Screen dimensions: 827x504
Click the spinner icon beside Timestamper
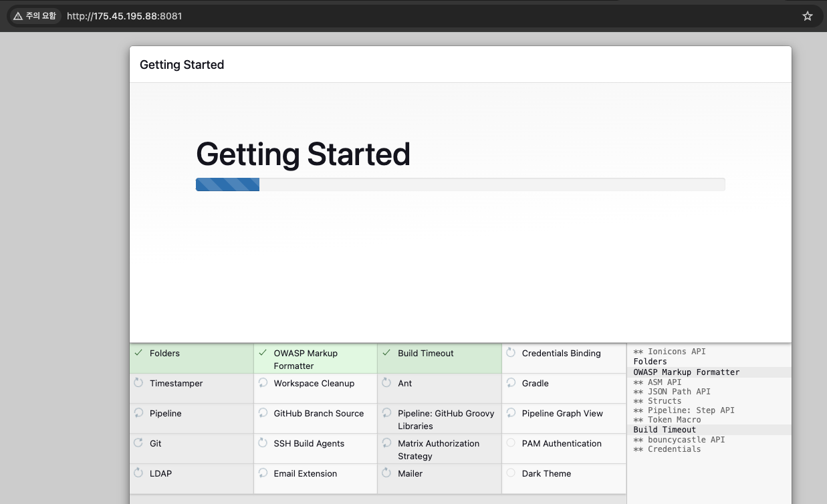tap(138, 382)
